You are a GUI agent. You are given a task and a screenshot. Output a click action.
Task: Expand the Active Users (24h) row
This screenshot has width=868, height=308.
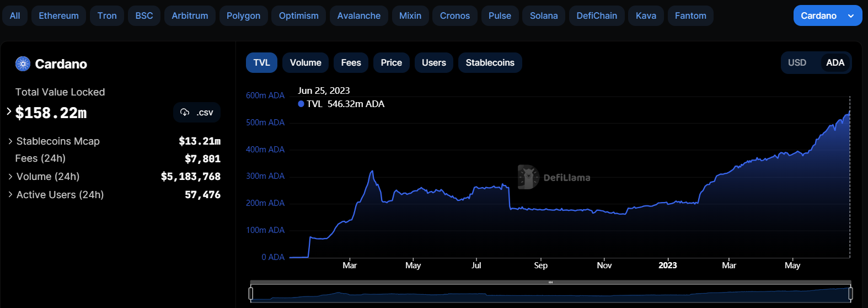[10, 194]
